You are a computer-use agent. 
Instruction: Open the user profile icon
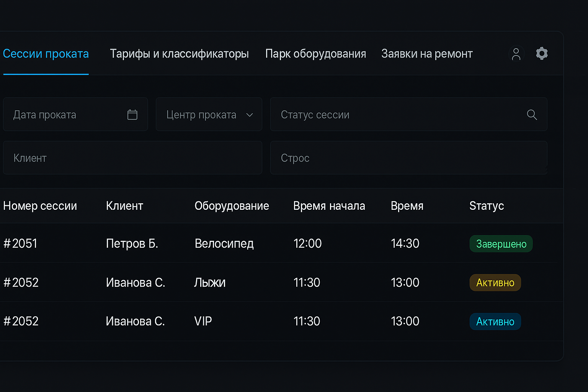pos(516,54)
